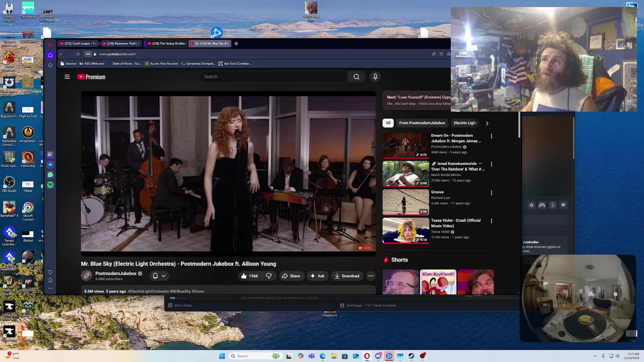This screenshot has width=644, height=362.
Task: Dislike the video with thumbs down
Action: [269, 276]
